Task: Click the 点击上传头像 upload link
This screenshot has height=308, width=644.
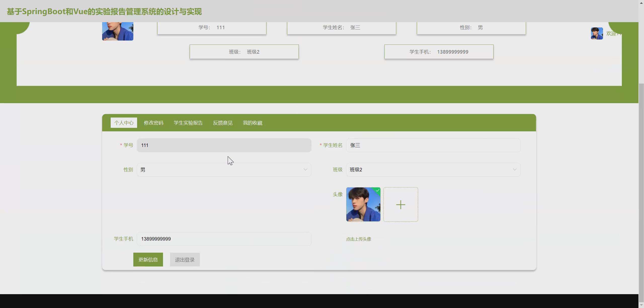Action: (358, 239)
